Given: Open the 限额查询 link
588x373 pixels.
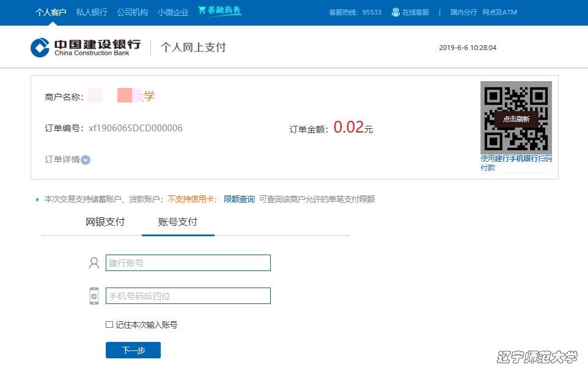Looking at the screenshot, I should [239, 199].
